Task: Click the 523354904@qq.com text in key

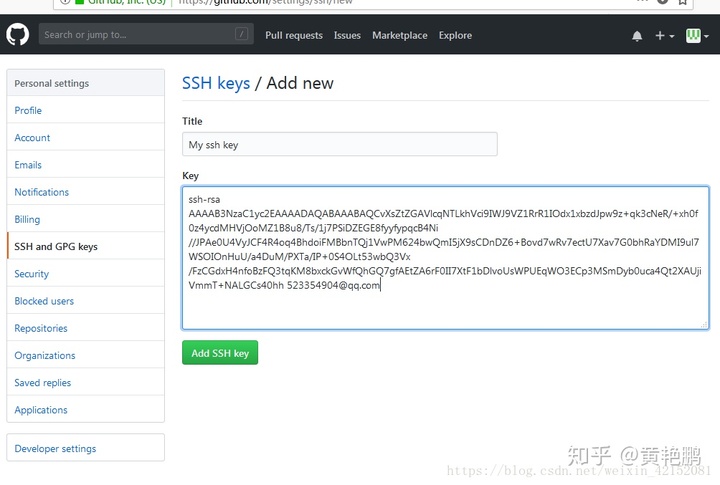Action: coord(333,285)
